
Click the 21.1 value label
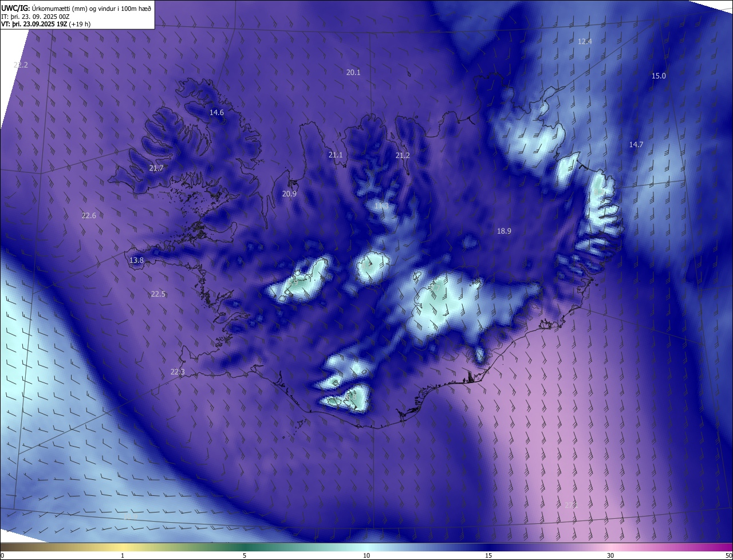pos(336,155)
